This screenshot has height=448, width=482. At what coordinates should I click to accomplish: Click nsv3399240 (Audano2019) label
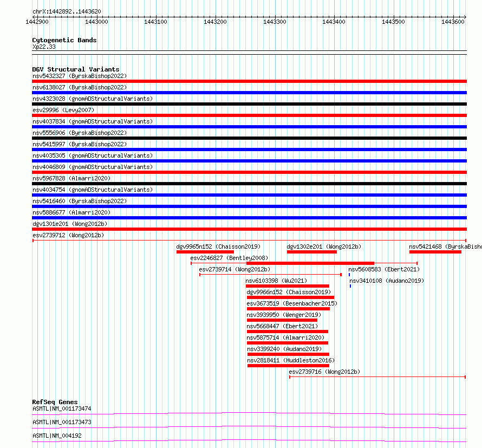tap(284, 349)
